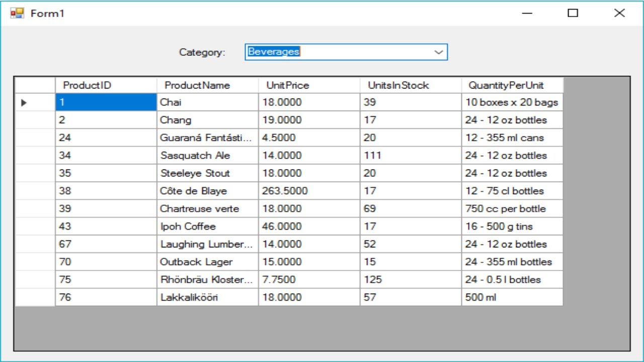Select the ProductID cell with value 43
Image resolution: width=644 pixels, height=362 pixels.
pos(106,226)
